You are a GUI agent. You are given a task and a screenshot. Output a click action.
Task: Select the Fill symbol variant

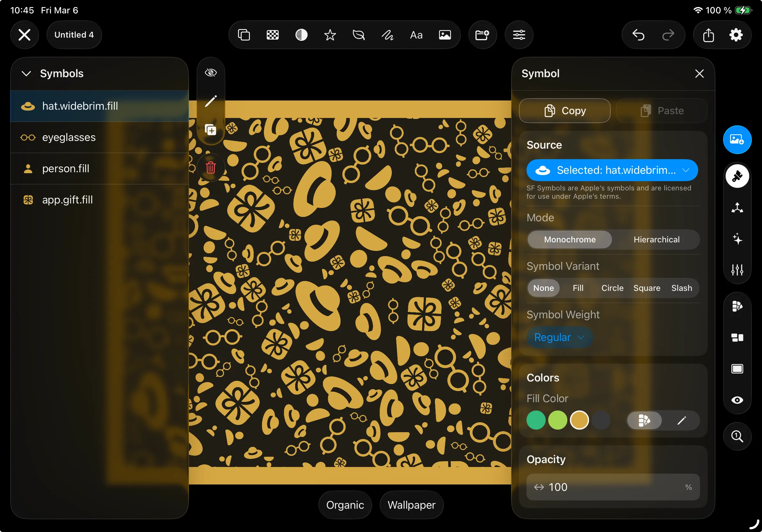click(578, 288)
